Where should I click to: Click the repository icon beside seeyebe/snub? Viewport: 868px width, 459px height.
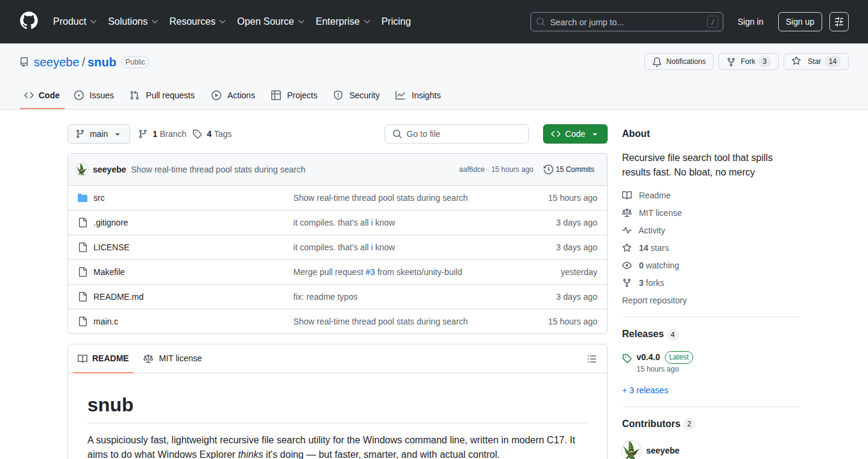[x=24, y=62]
